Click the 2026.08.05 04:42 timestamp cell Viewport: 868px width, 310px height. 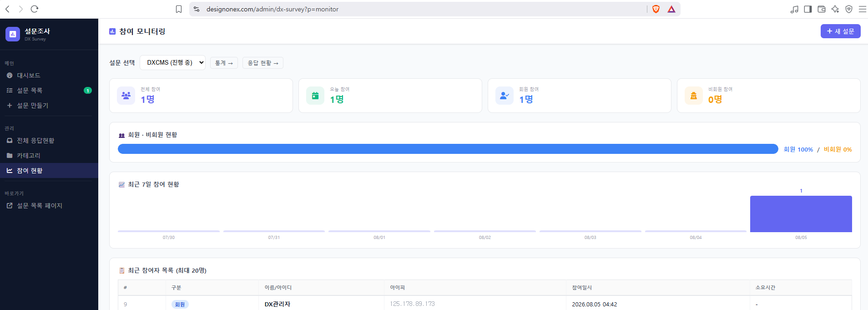(595, 305)
